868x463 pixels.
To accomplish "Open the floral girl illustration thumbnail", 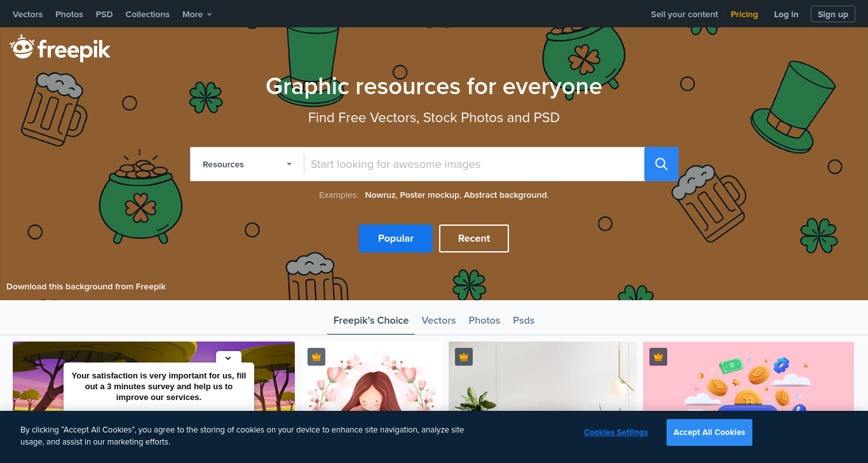I will 372,377.
